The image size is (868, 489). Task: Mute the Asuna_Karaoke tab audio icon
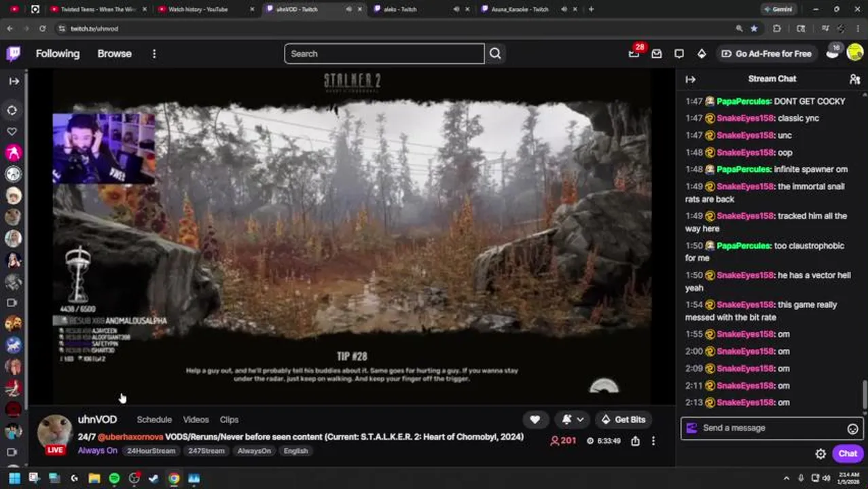point(564,10)
